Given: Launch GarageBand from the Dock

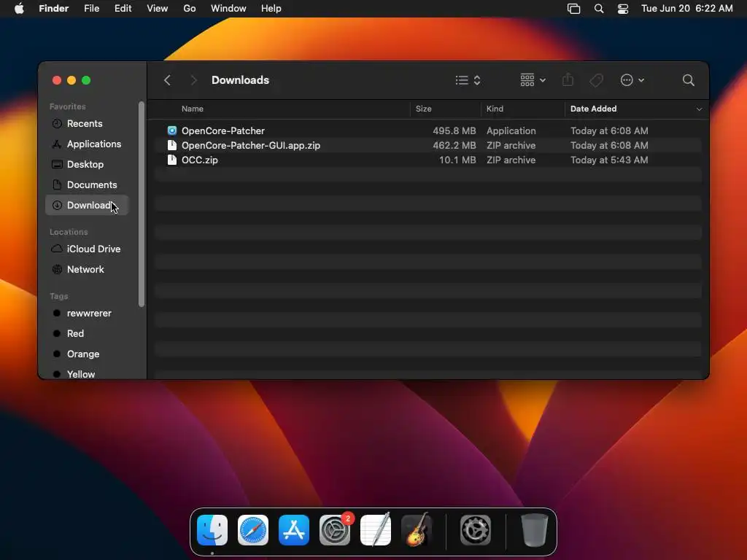Looking at the screenshot, I should tap(417, 530).
